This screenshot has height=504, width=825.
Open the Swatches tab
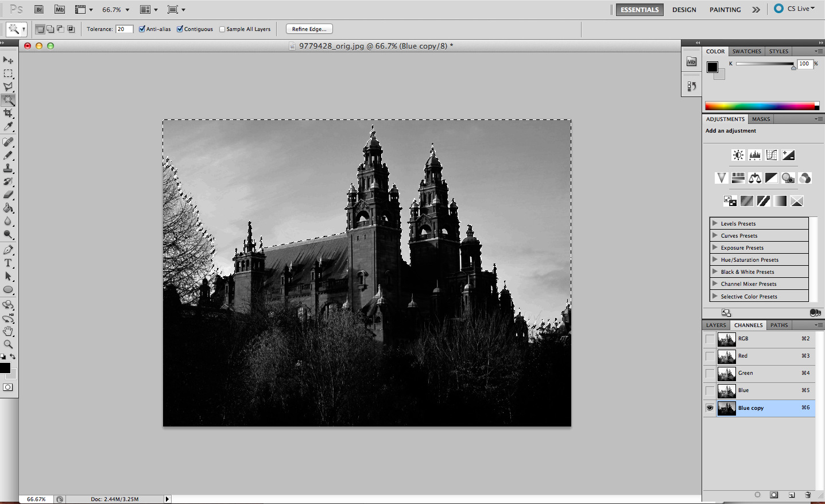click(746, 51)
